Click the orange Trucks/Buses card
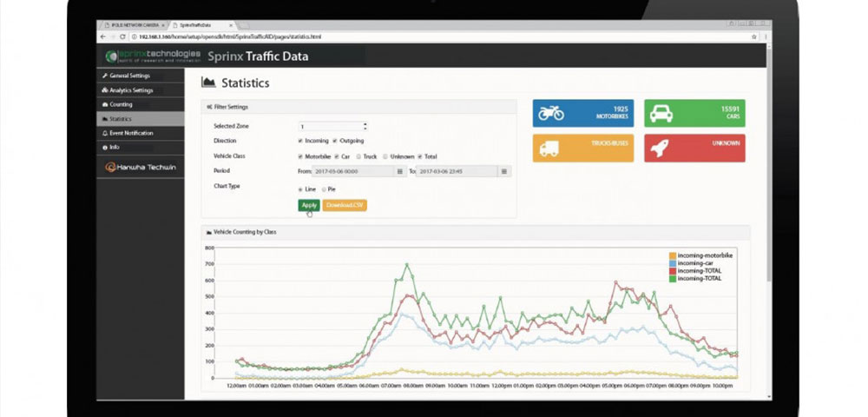 (583, 148)
